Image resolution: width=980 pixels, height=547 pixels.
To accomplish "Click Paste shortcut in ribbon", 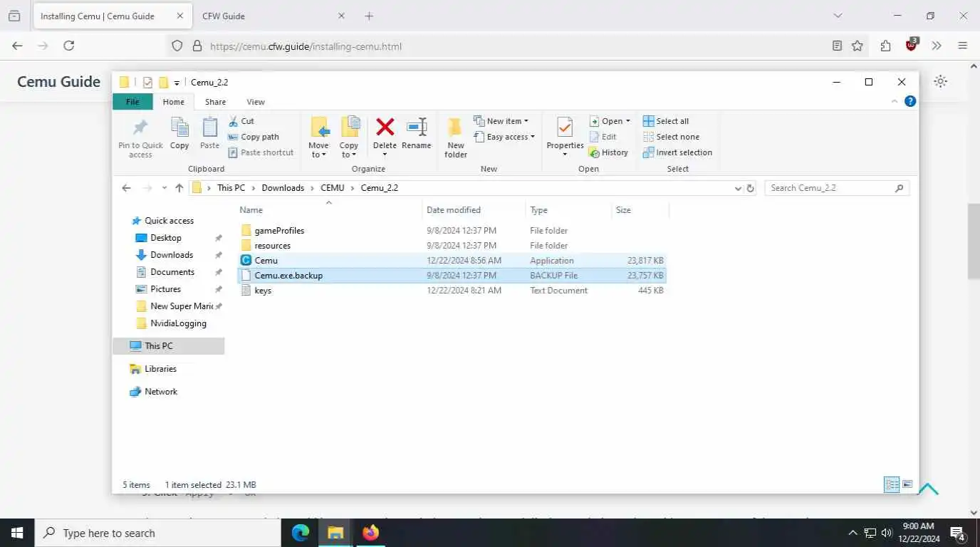I will pyautogui.click(x=261, y=152).
